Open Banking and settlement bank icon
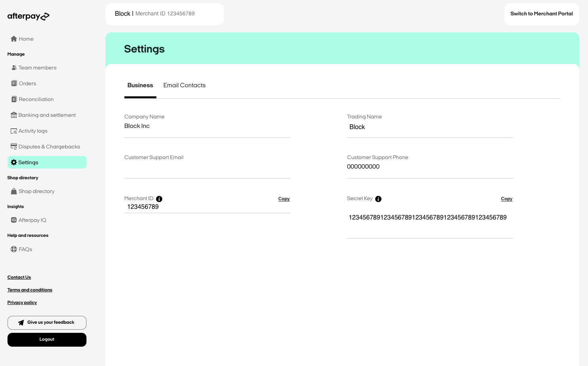Viewport: 588px width, 366px height. pos(14,115)
